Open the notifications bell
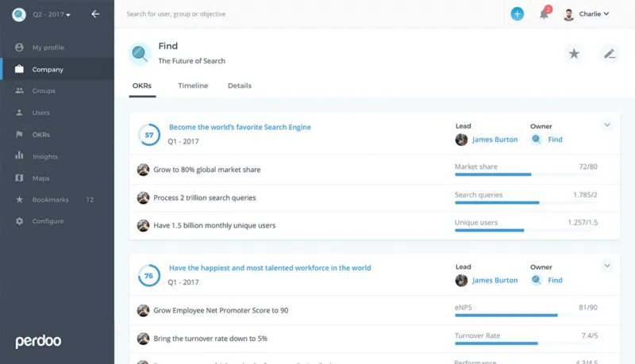 pyautogui.click(x=544, y=14)
